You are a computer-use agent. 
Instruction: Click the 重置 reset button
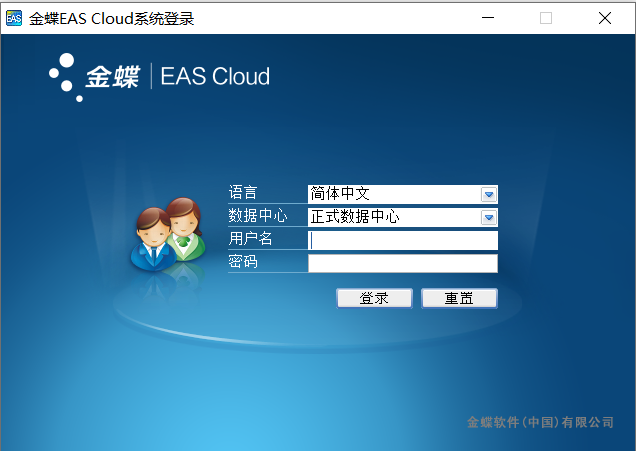459,299
